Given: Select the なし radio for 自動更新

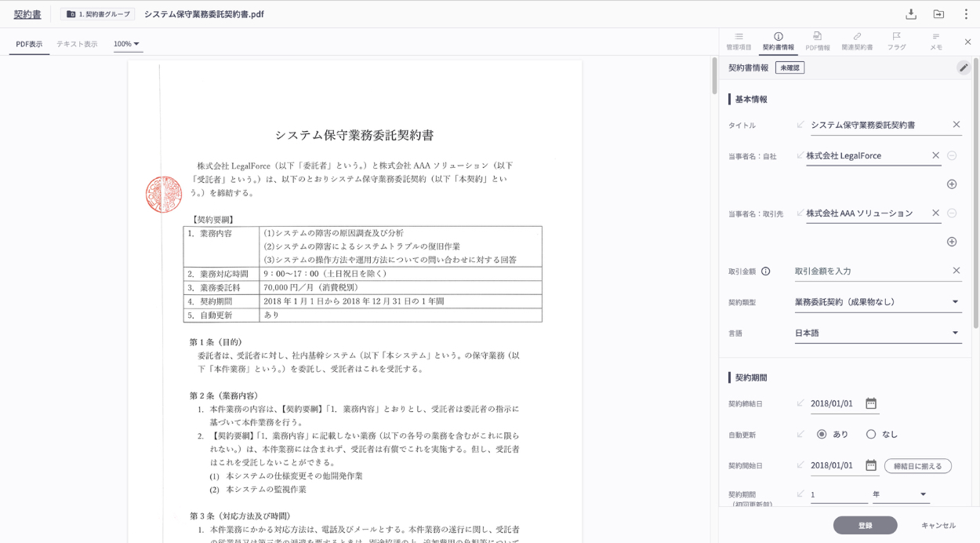Looking at the screenshot, I should coord(871,434).
